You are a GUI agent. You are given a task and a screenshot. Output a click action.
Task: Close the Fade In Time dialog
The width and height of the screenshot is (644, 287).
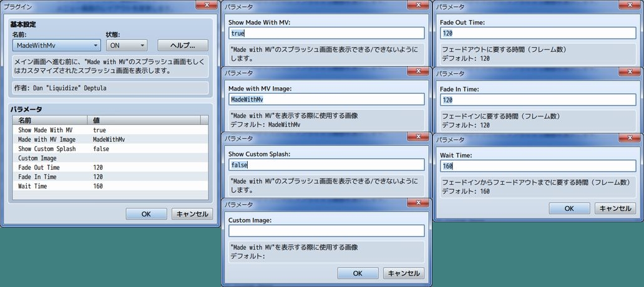[630, 72]
